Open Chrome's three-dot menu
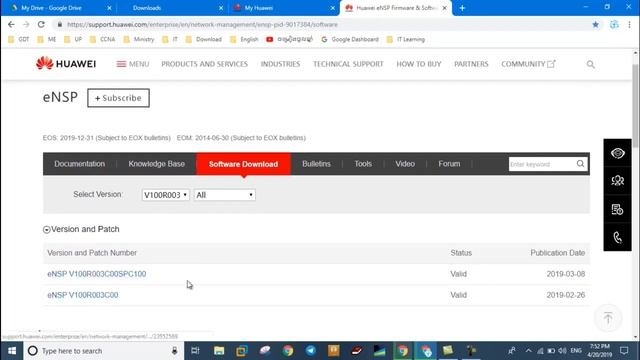The width and height of the screenshot is (640, 360). click(x=629, y=24)
